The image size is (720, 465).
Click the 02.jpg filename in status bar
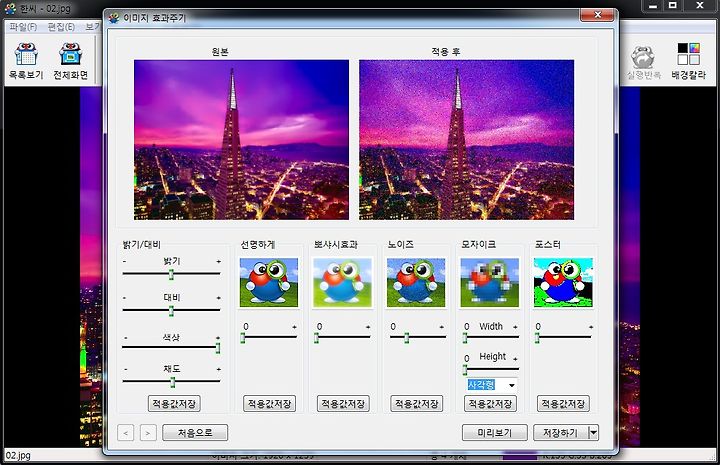18,456
